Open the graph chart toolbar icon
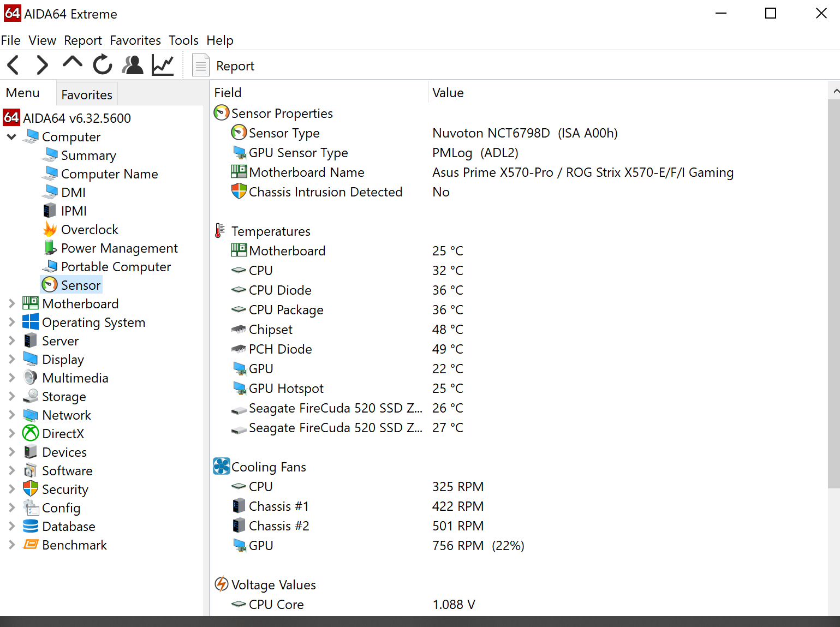This screenshot has height=627, width=840. click(x=163, y=65)
